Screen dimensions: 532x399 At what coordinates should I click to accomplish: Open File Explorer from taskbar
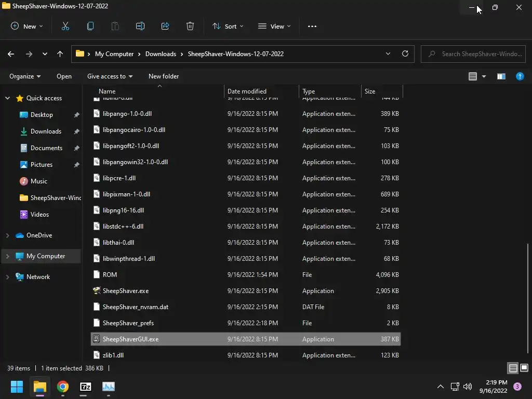39,387
